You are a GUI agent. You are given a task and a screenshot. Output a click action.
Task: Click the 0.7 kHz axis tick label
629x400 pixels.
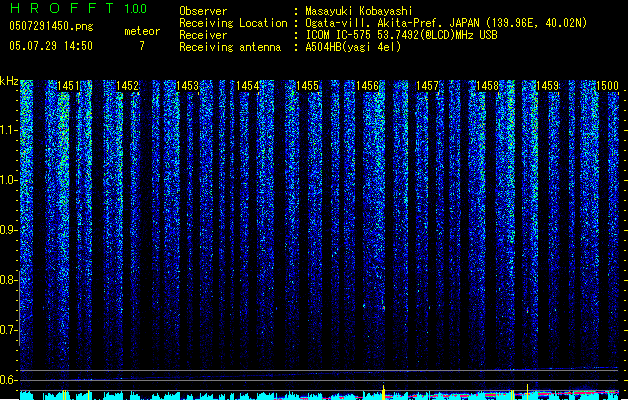[8, 330]
